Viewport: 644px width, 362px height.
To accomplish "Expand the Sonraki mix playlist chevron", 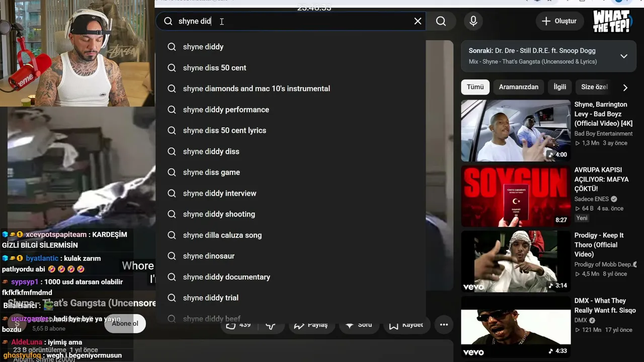I will point(624,56).
